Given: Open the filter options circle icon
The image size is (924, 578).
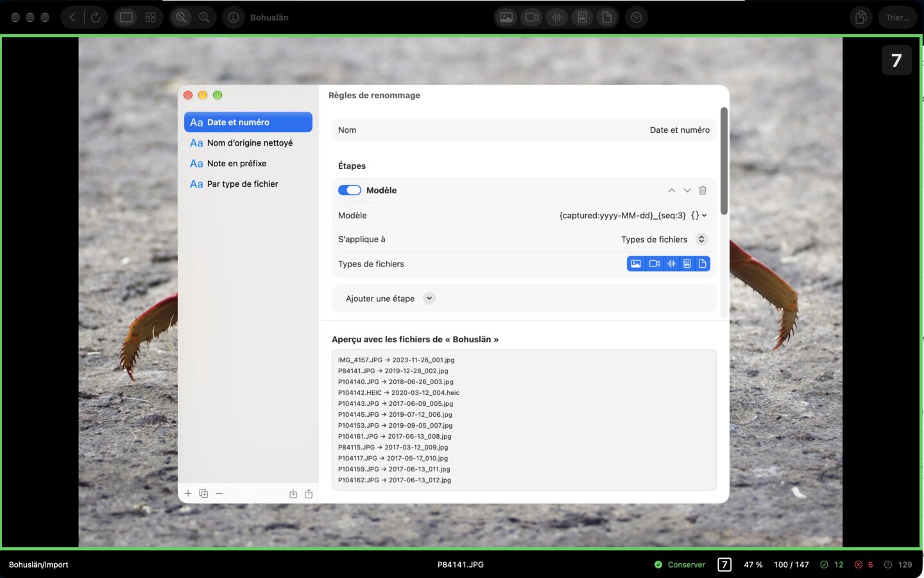Looking at the screenshot, I should [637, 17].
